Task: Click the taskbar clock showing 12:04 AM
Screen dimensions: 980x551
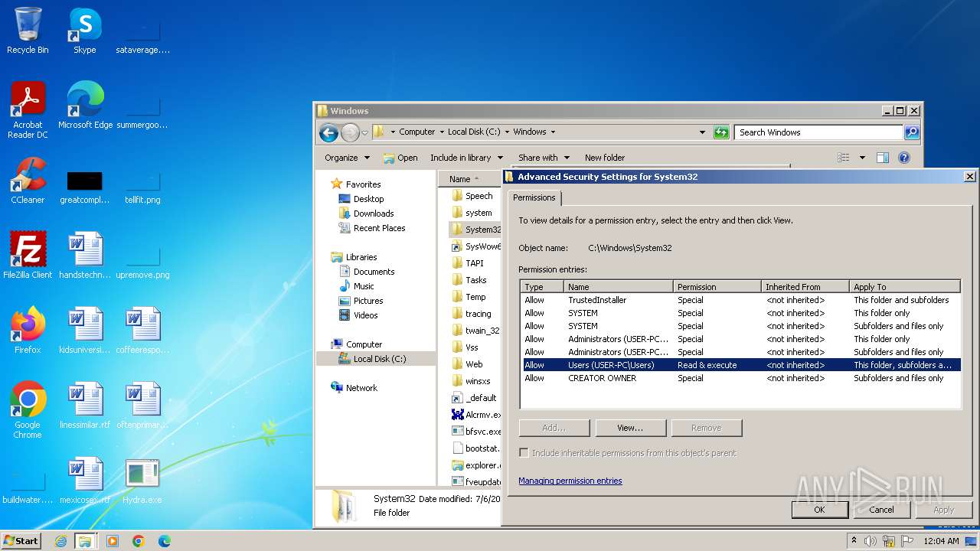Action: point(941,541)
